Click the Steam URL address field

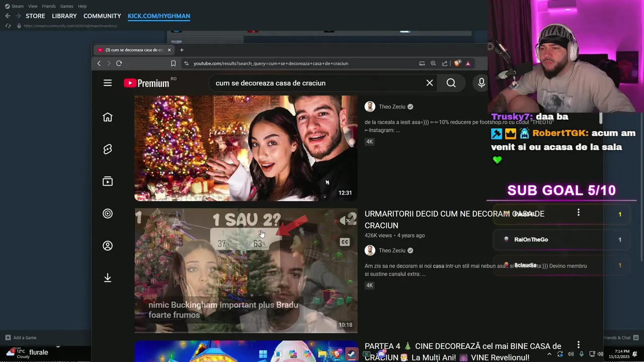70,26
